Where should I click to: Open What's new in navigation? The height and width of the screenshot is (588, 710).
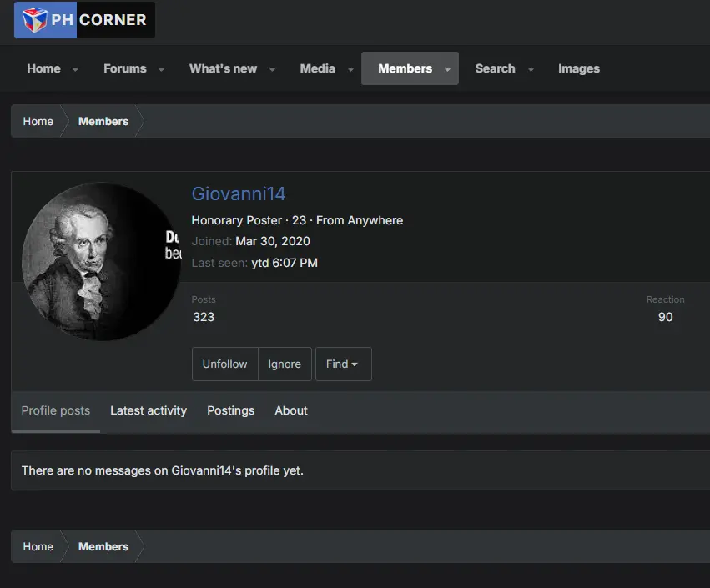coord(223,68)
